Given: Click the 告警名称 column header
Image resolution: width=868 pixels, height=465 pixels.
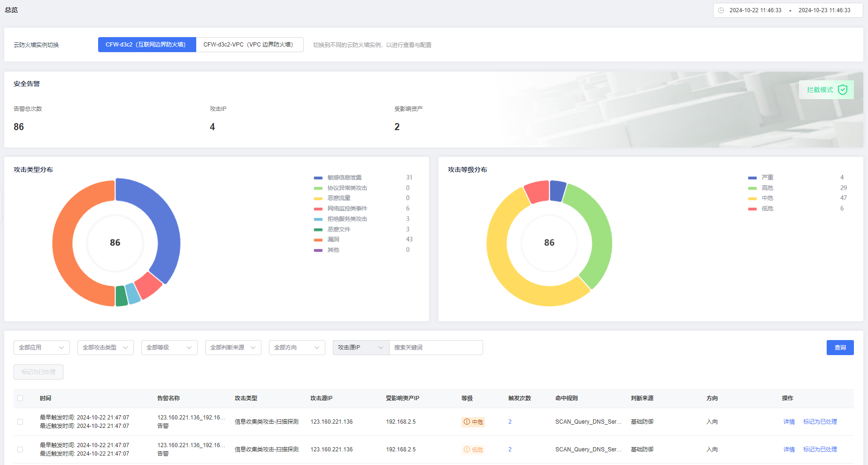Looking at the screenshot, I should click(x=169, y=398).
